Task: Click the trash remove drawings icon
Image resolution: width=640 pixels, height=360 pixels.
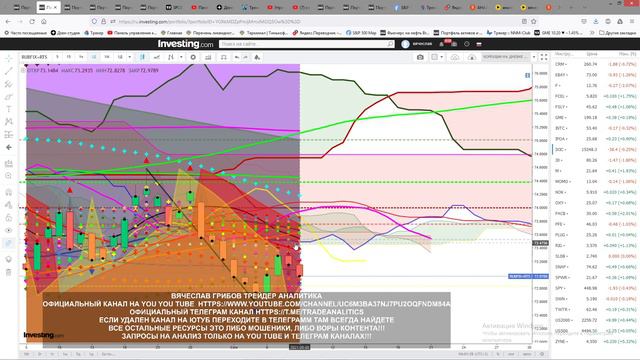Action: (x=9, y=272)
